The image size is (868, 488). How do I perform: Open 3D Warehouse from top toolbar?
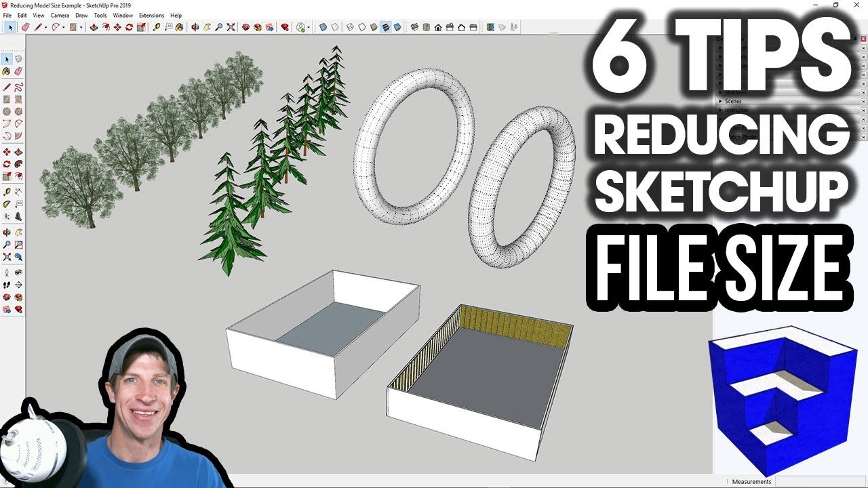[x=245, y=27]
